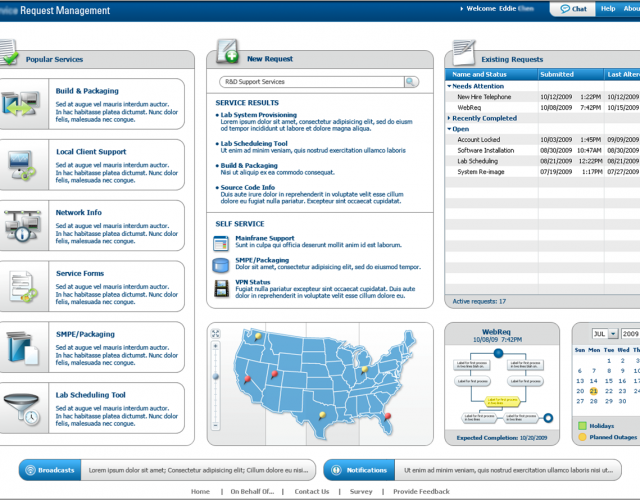Screen dimensions: 640x500
Task: Open the Home footer link
Action: (200, 491)
